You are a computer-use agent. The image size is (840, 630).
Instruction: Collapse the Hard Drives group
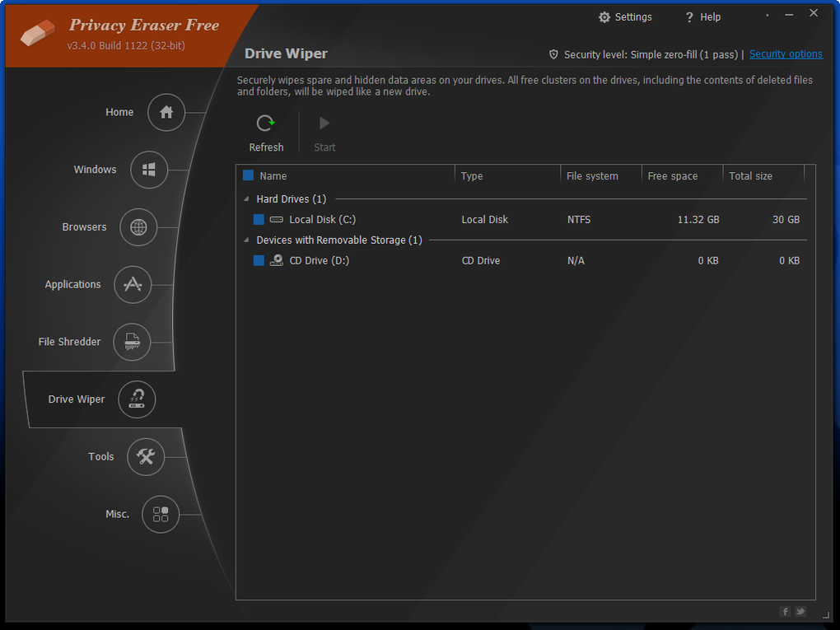pos(246,198)
